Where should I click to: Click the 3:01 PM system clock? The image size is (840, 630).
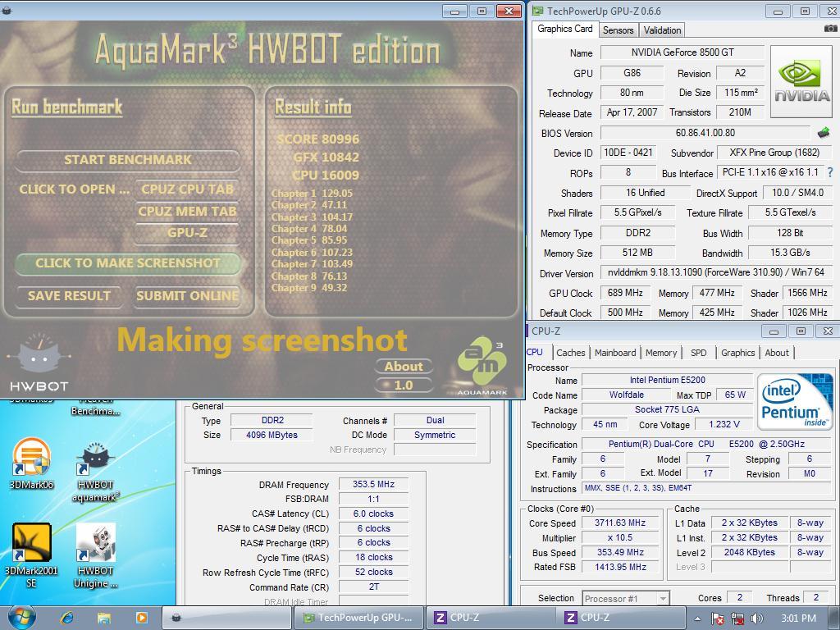799,619
